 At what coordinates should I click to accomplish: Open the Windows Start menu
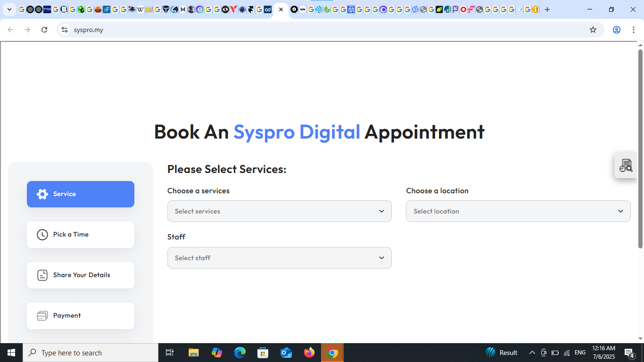click(11, 353)
